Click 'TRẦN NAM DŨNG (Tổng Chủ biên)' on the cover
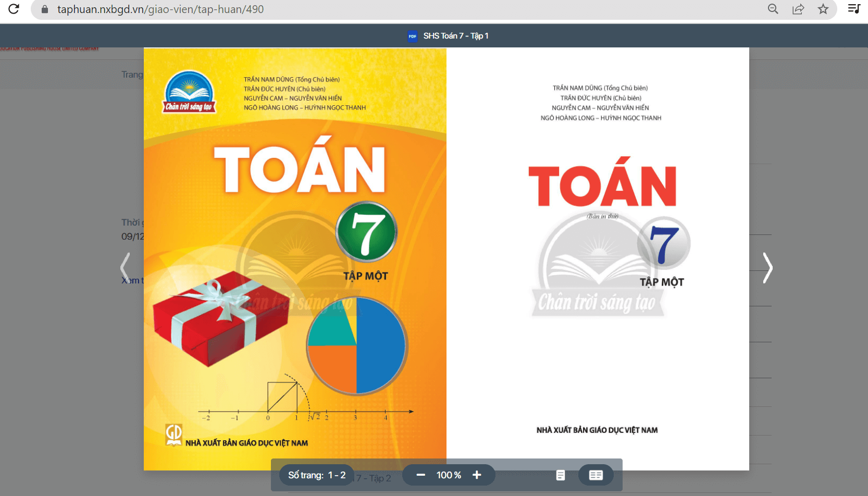 (292, 79)
